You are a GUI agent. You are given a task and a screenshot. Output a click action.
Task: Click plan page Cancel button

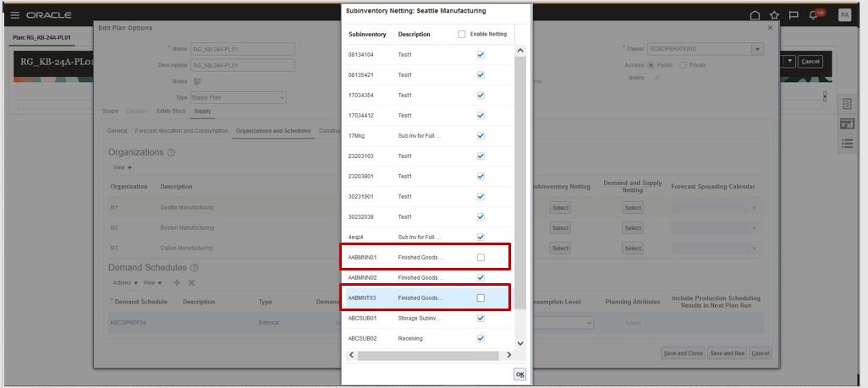pyautogui.click(x=810, y=62)
